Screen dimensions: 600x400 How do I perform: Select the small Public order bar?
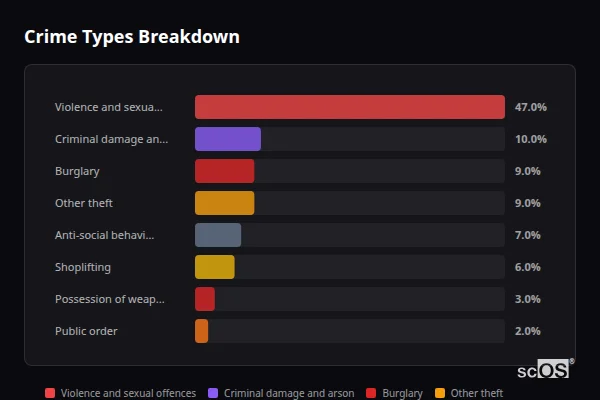point(201,331)
